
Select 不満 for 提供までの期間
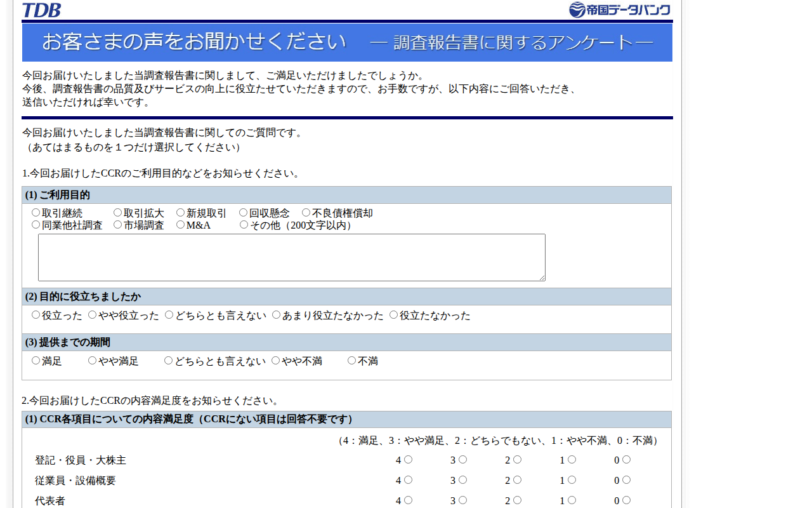tap(351, 360)
